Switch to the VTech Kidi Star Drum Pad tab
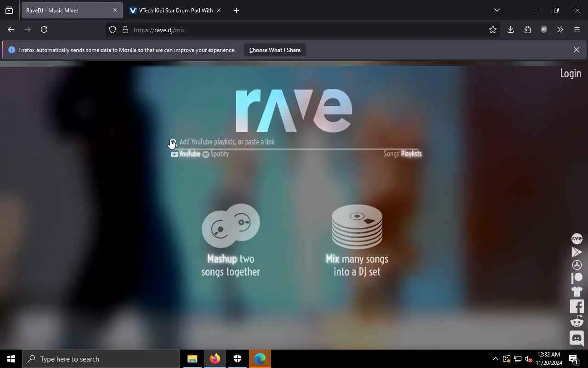Screen dimensions: 588x368 (175, 10)
